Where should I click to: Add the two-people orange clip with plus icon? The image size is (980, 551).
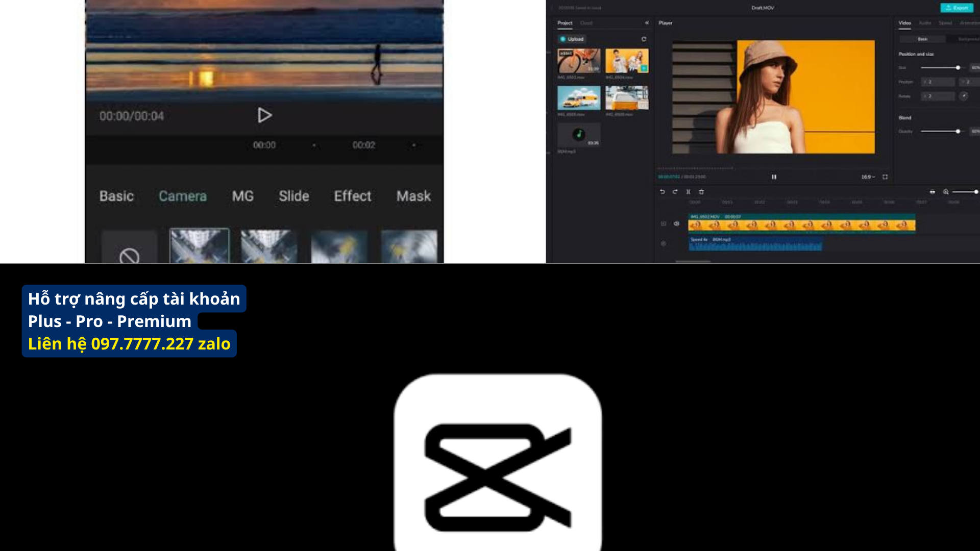(x=644, y=68)
